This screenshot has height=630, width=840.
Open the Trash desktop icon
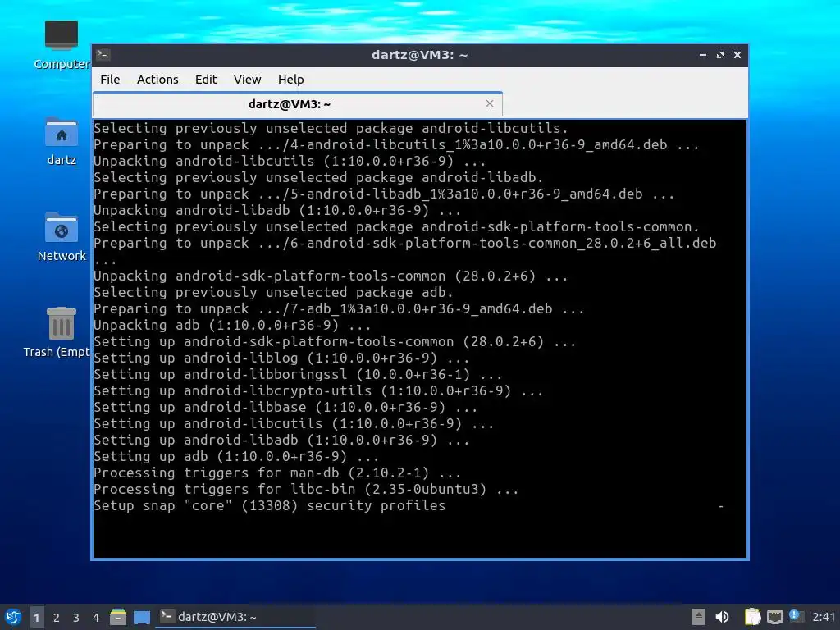(x=59, y=332)
